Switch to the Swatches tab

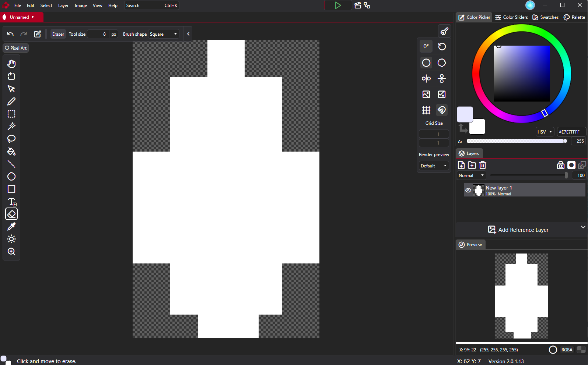tap(546, 17)
